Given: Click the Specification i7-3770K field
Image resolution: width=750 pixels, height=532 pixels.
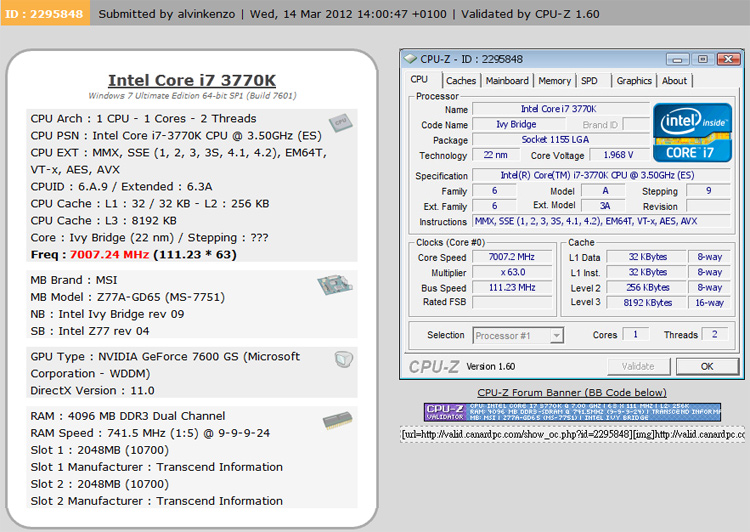Looking at the screenshot, I should click(601, 176).
